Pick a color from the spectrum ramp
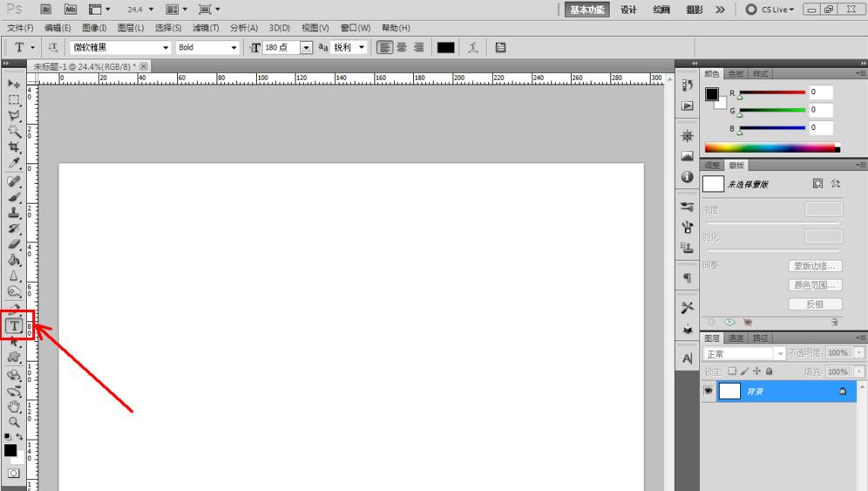Viewport: 868px width, 491px height. (x=772, y=148)
